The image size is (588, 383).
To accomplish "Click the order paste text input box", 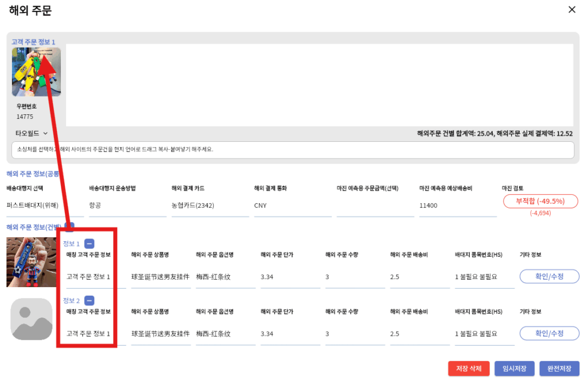I will point(293,150).
